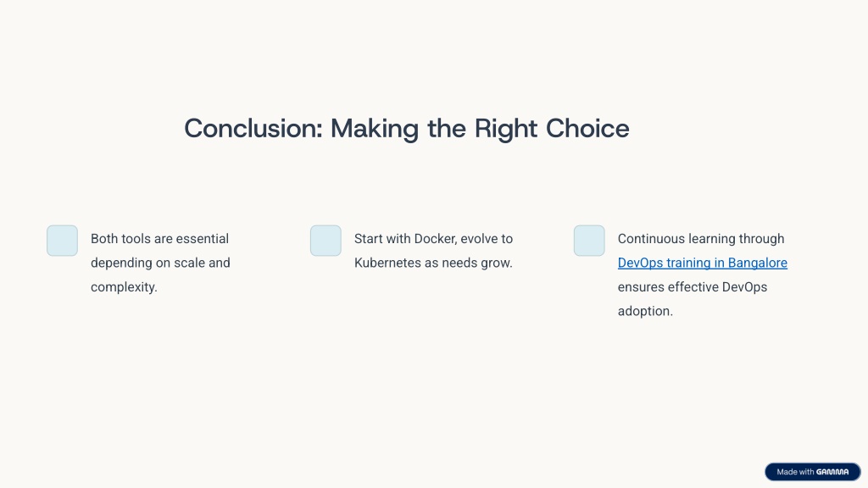Click the line "Continuous learning through"
Screen dimensions: 868x488
coord(701,238)
